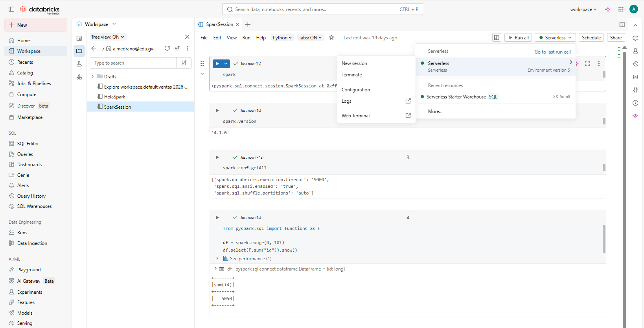This screenshot has height=328, width=644.
Task: Go back in the workspace browser path
Action: pyautogui.click(x=94, y=48)
